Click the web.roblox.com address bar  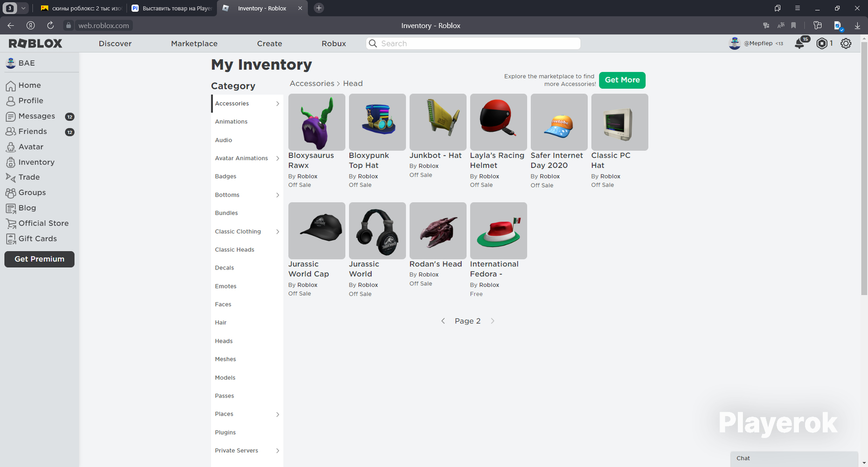pyautogui.click(x=104, y=26)
